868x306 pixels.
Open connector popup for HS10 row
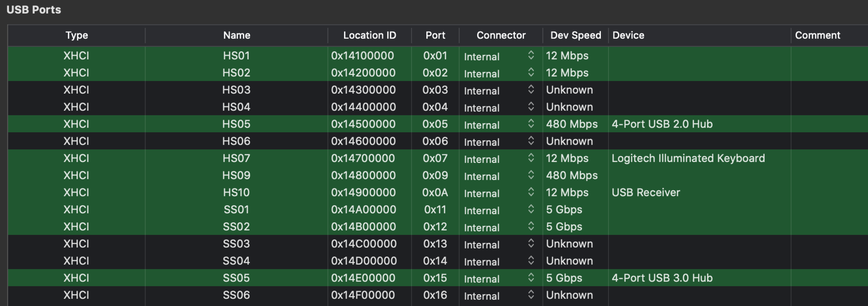click(531, 192)
